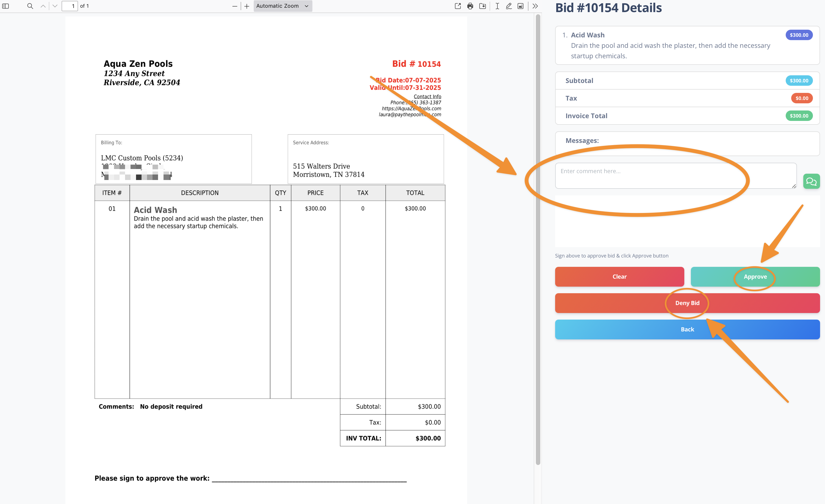Print the bid PDF
This screenshot has height=504, width=825.
[x=470, y=6]
